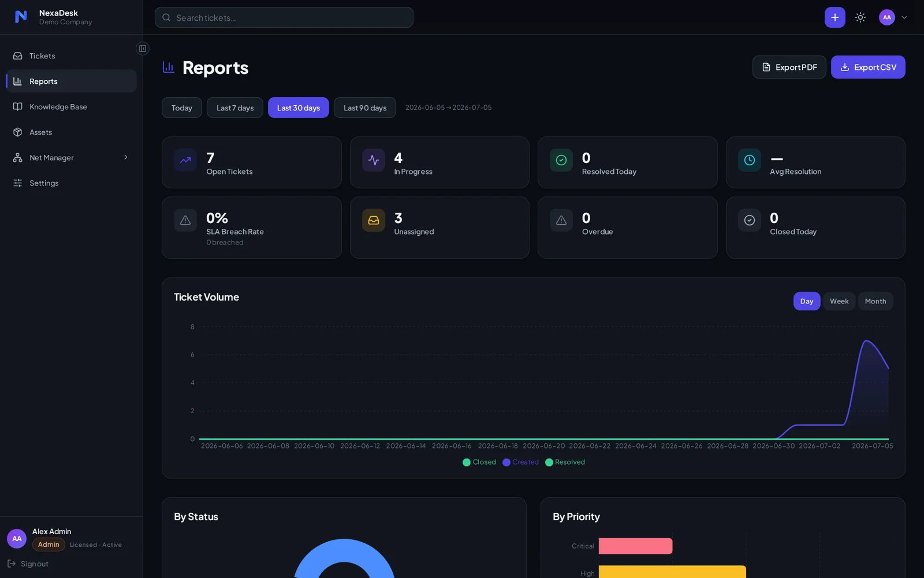Open the user menu dropdown chevron
This screenshot has width=924, height=578.
(904, 17)
